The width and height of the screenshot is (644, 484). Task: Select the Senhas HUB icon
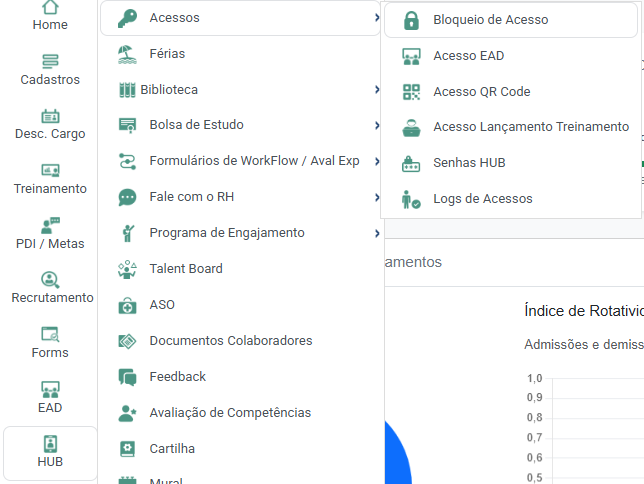[x=411, y=163]
